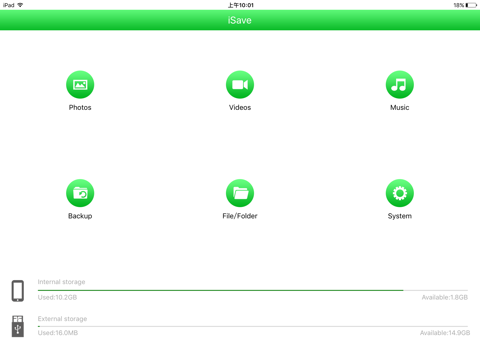Click the external storage usage bar

point(253,326)
